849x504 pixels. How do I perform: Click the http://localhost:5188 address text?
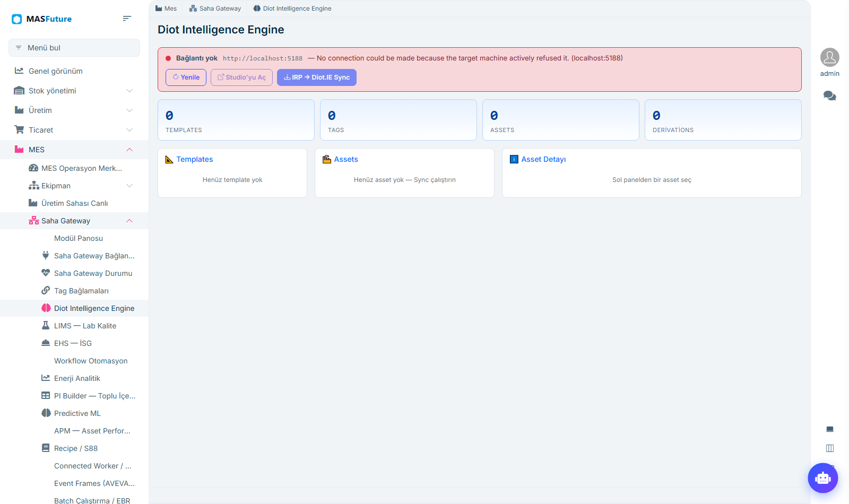point(263,58)
